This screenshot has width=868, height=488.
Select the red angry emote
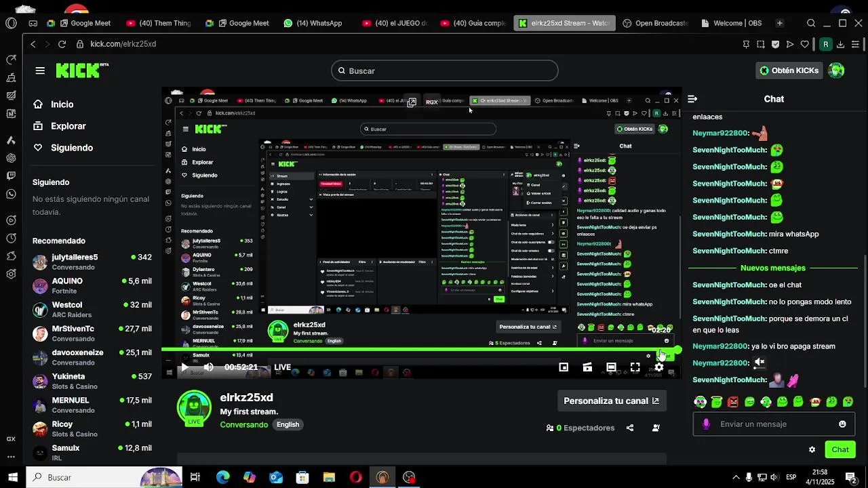pos(733,402)
